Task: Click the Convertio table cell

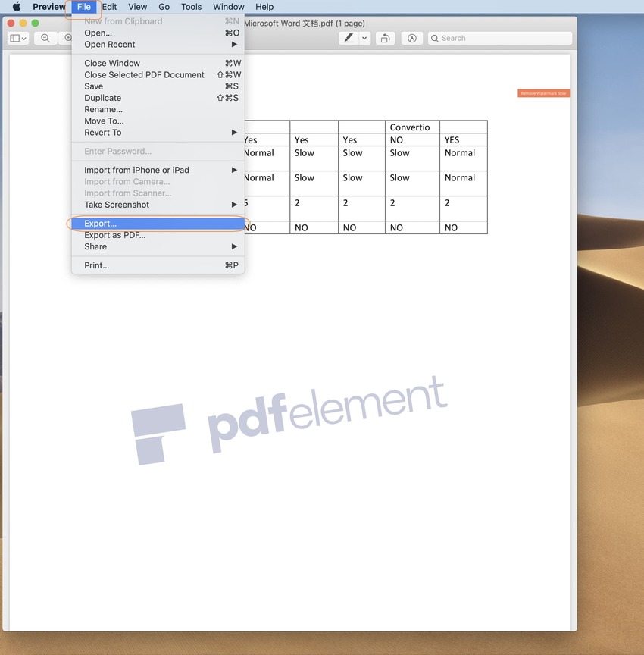Action: pos(412,127)
